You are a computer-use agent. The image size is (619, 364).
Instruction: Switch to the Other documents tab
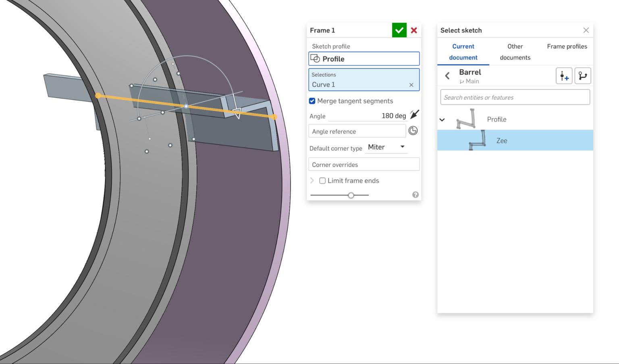(515, 52)
